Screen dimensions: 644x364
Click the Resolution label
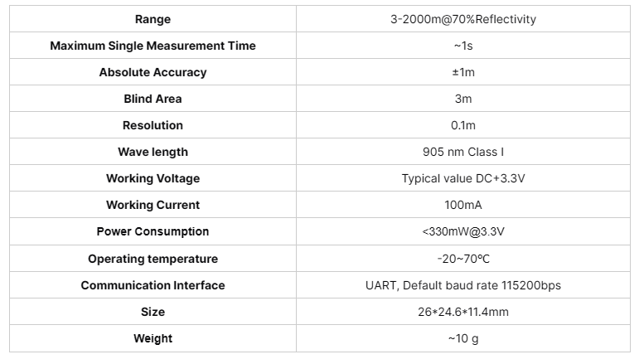(153, 125)
